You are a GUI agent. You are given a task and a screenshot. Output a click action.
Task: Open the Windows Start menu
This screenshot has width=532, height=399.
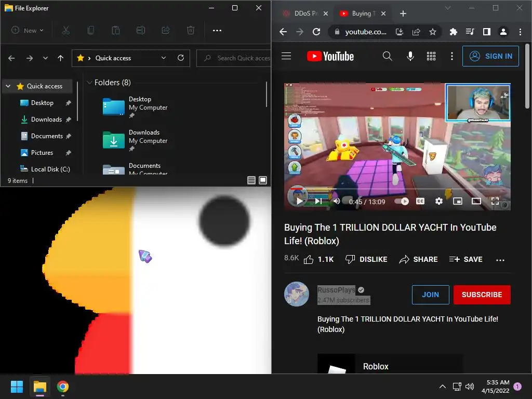[x=17, y=387]
